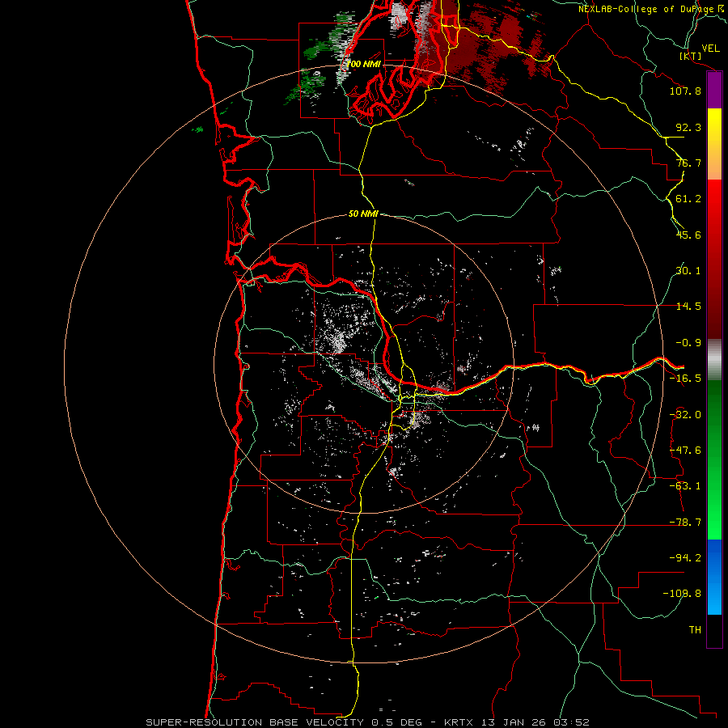Click the -16.5 legend value

[685, 379]
